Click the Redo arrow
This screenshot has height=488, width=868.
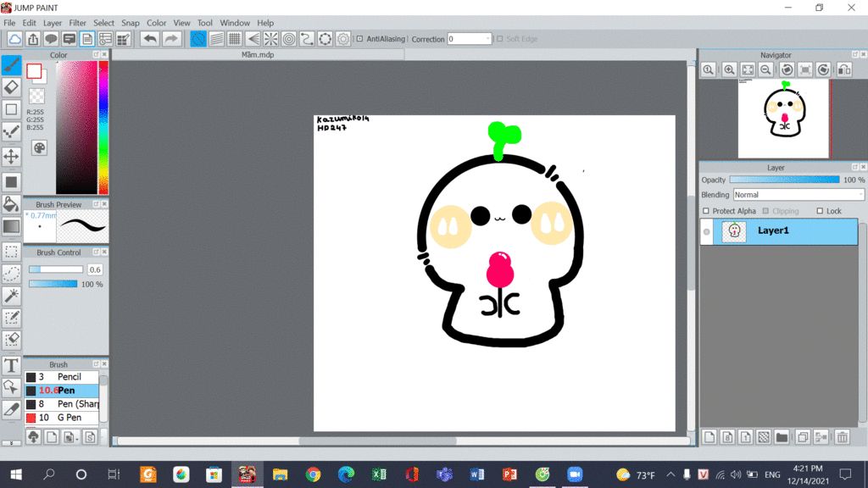pos(171,39)
